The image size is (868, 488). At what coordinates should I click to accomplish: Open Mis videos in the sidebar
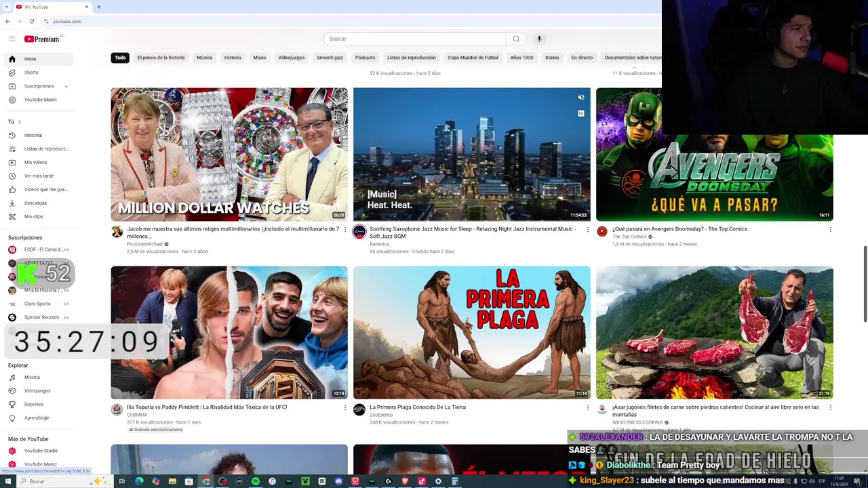point(38,162)
